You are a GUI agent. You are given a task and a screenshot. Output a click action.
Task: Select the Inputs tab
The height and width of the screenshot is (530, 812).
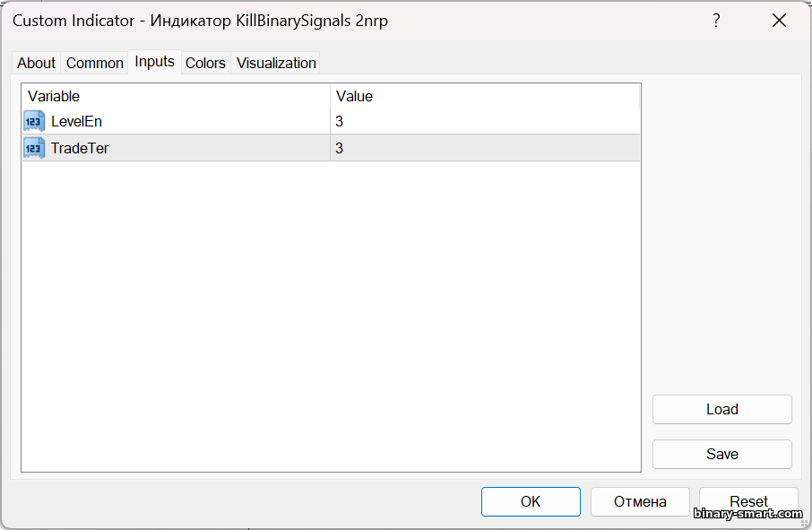coord(154,62)
